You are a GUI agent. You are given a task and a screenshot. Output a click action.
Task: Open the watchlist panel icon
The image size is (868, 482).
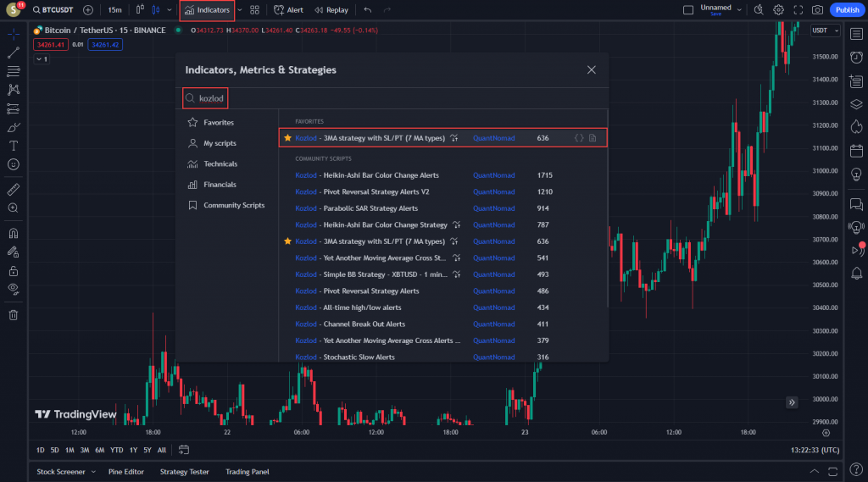point(856,35)
